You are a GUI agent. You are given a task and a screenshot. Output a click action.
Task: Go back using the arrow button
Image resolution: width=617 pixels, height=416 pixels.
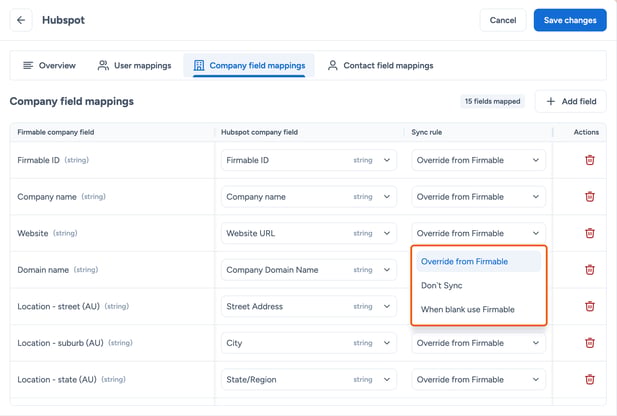[x=21, y=20]
